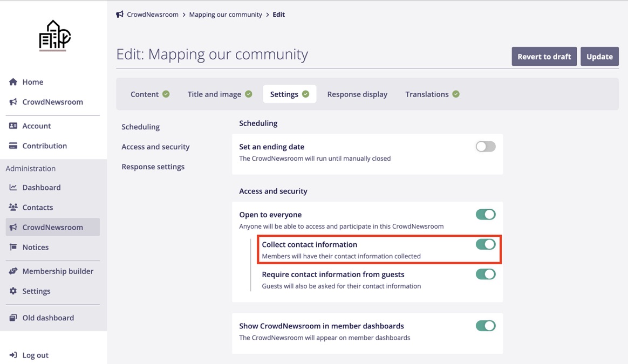Screen dimensions: 628x364
Task: Click the organization building logo
Action: pyautogui.click(x=54, y=36)
